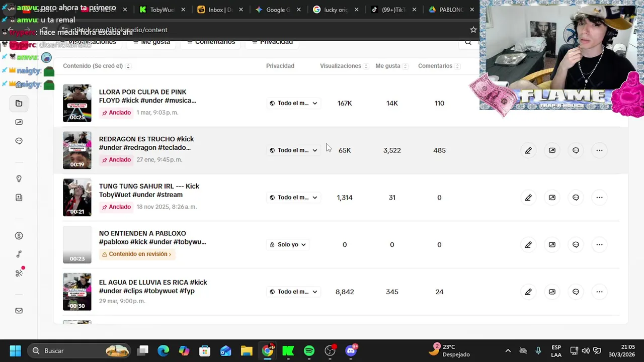View analytics for EL AGUA DE LLUVIA
Screen dimensions: 644x362
click(552, 292)
